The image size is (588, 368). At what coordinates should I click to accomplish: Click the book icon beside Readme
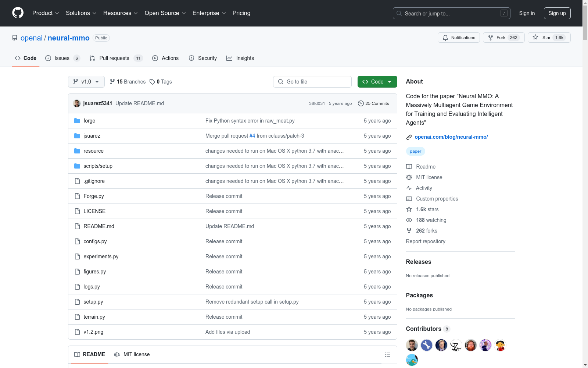pos(409,167)
